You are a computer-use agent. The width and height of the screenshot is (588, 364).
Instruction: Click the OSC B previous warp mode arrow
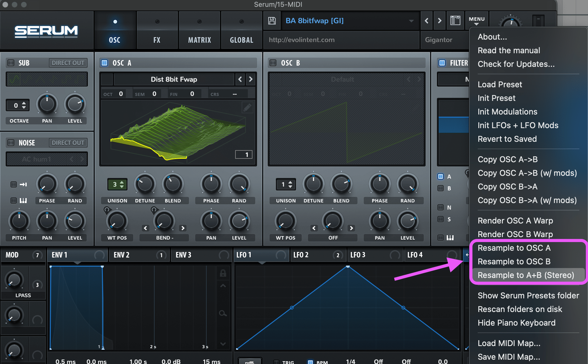pyautogui.click(x=314, y=228)
